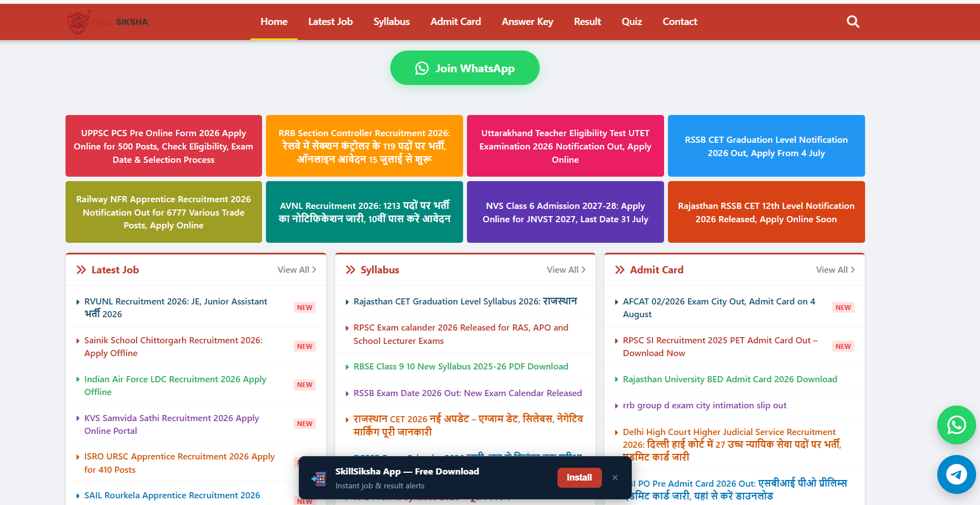
Task: Open the search magnifier icon
Action: click(853, 22)
